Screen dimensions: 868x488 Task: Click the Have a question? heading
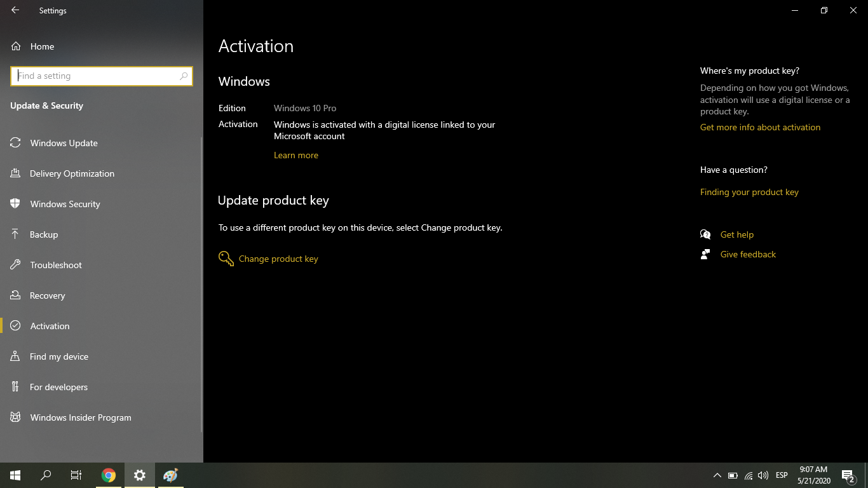click(x=734, y=170)
